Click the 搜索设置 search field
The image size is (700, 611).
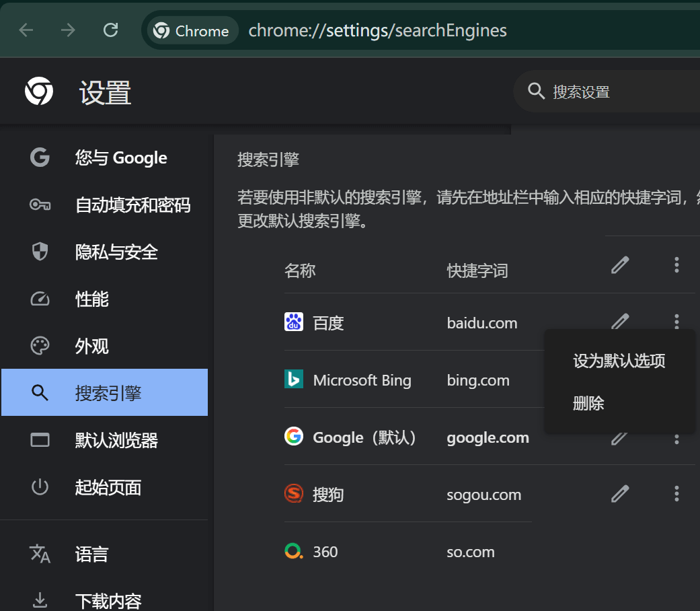605,92
